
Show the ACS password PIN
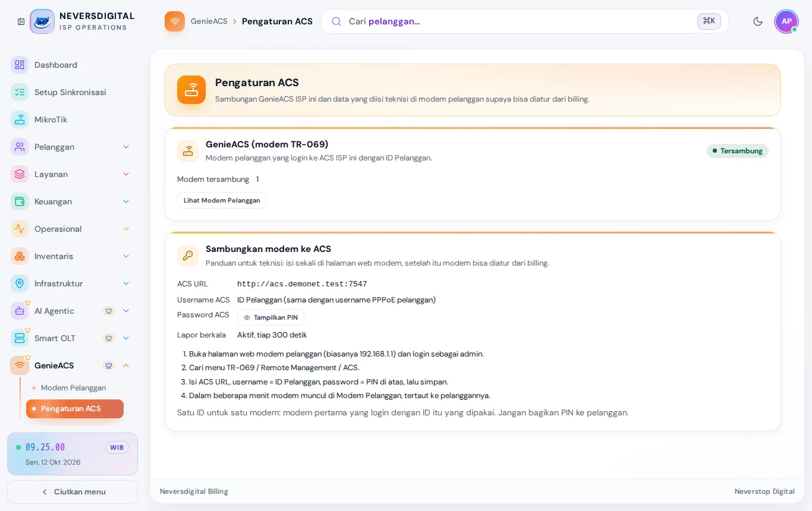270,317
